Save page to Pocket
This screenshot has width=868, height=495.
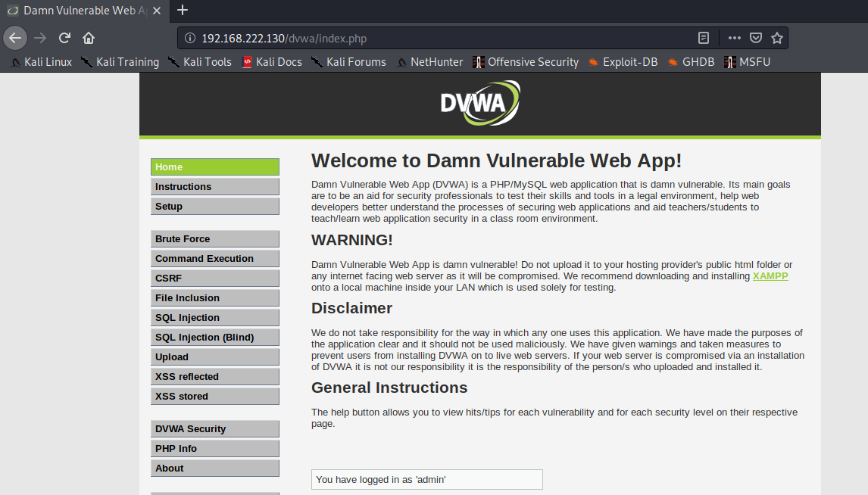[756, 38]
